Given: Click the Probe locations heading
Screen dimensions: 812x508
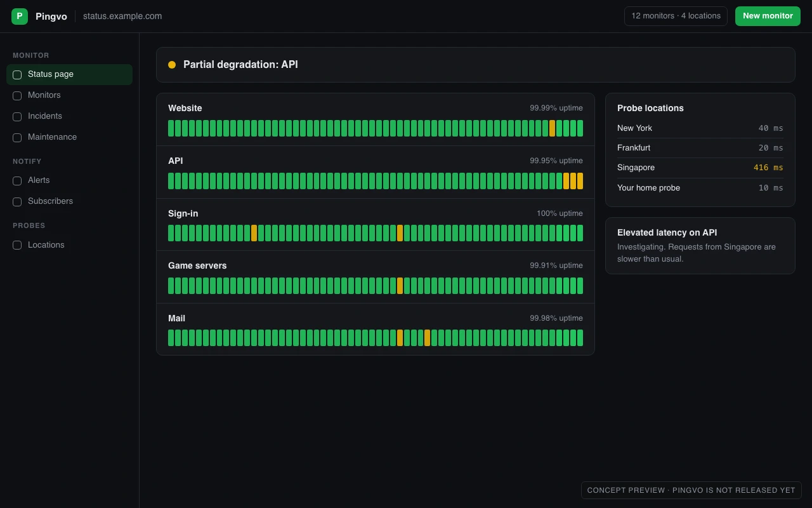Looking at the screenshot, I should pyautogui.click(x=650, y=108).
